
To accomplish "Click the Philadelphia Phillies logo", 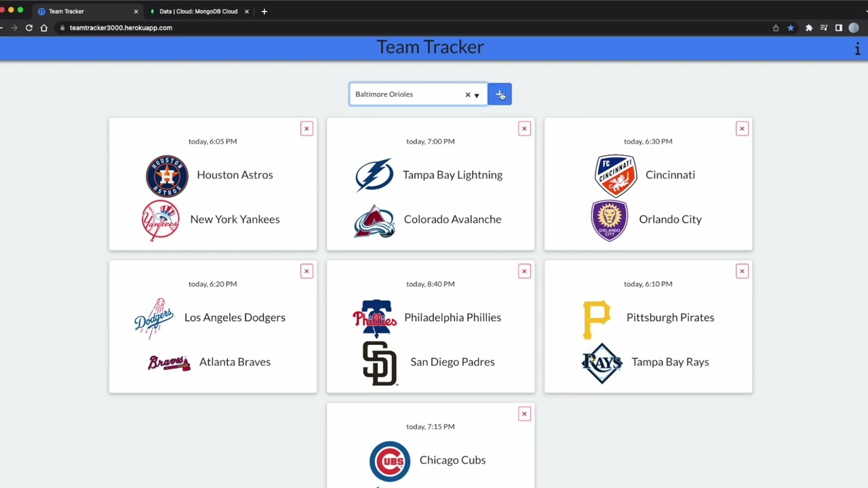I will coord(374,318).
